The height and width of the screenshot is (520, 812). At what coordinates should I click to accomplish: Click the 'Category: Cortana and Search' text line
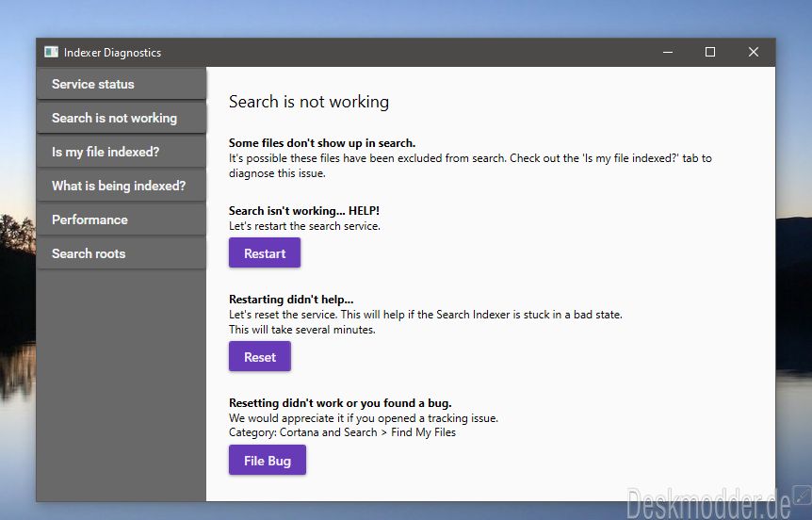pos(342,432)
